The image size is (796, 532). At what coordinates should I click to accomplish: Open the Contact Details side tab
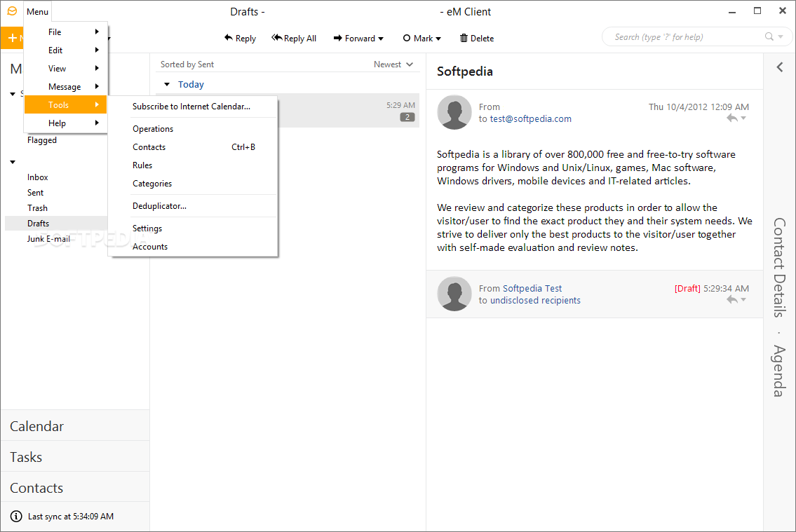pyautogui.click(x=779, y=268)
